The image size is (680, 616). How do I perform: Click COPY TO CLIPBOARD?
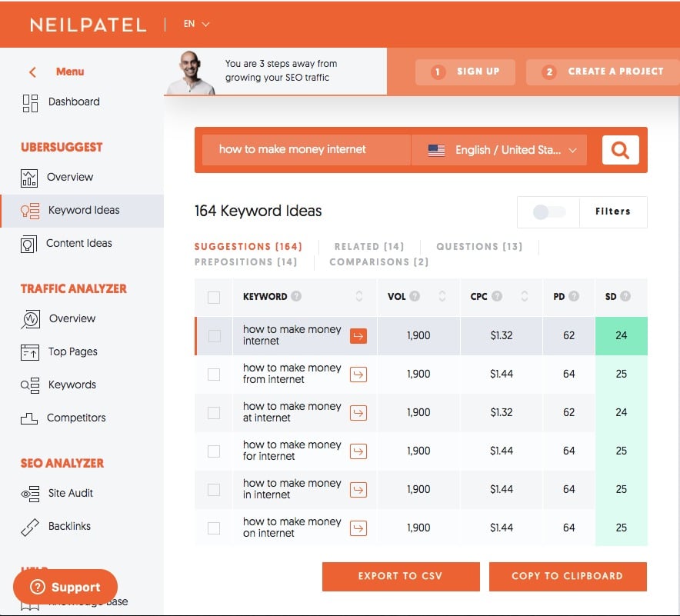point(568,577)
